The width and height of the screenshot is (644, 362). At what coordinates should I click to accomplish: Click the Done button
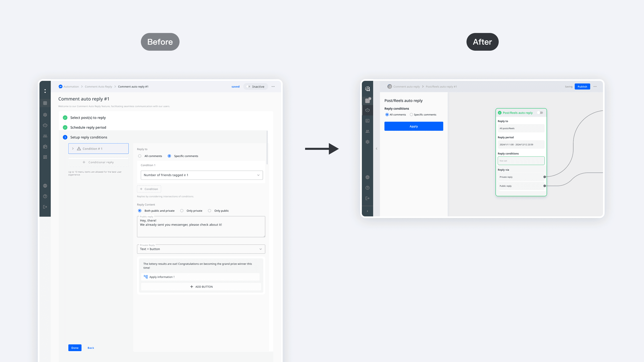coord(75,348)
